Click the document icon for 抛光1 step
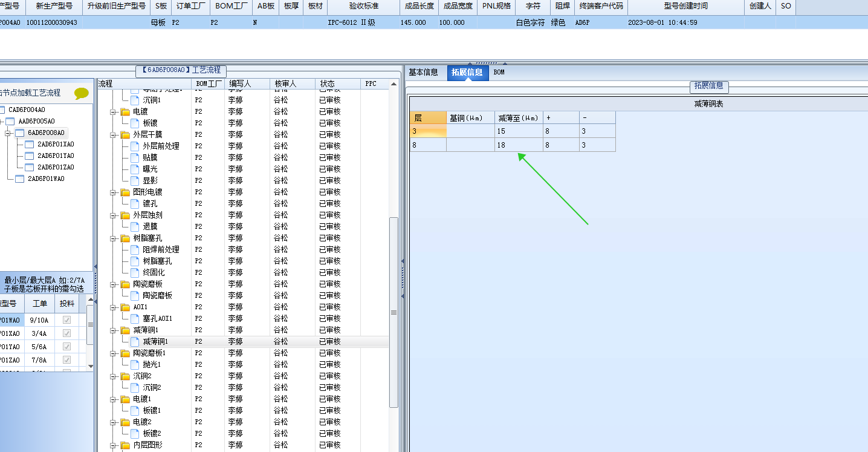Image resolution: width=868 pixels, height=452 pixels. [135, 364]
